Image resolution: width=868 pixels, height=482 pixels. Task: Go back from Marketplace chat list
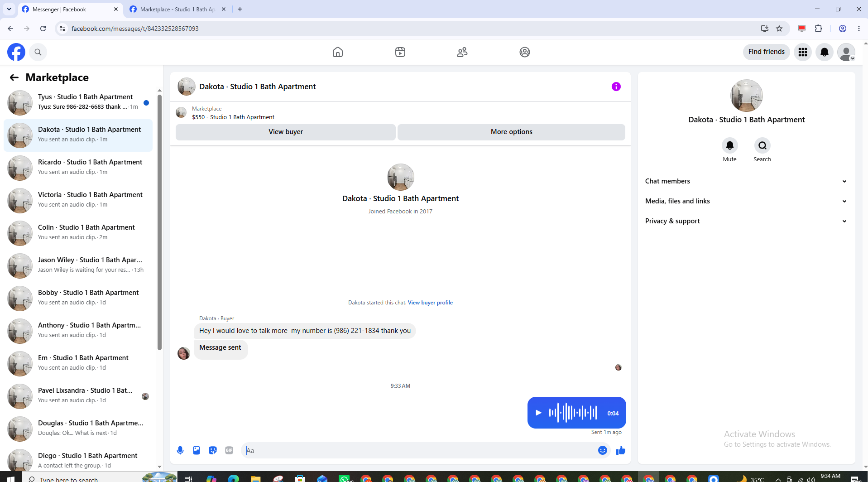point(14,77)
